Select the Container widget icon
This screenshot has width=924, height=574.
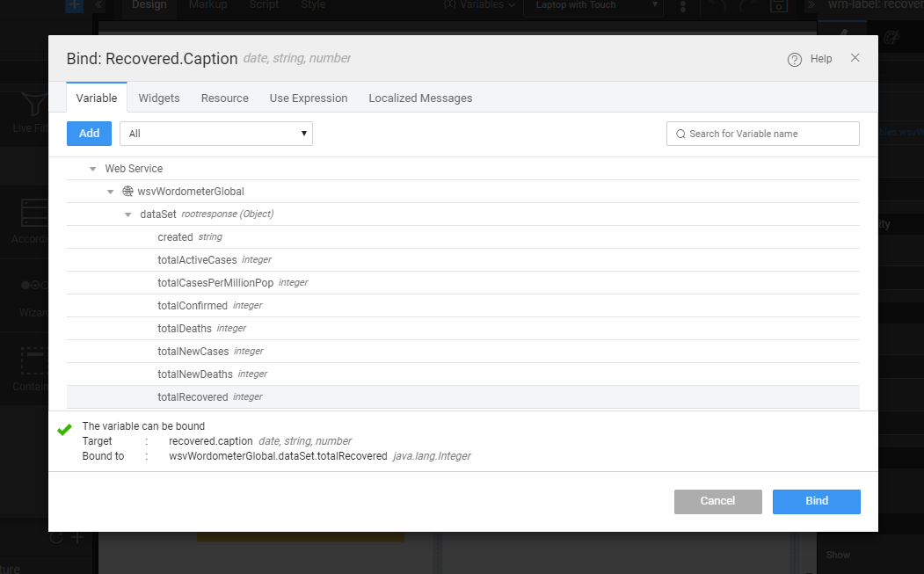[33, 360]
